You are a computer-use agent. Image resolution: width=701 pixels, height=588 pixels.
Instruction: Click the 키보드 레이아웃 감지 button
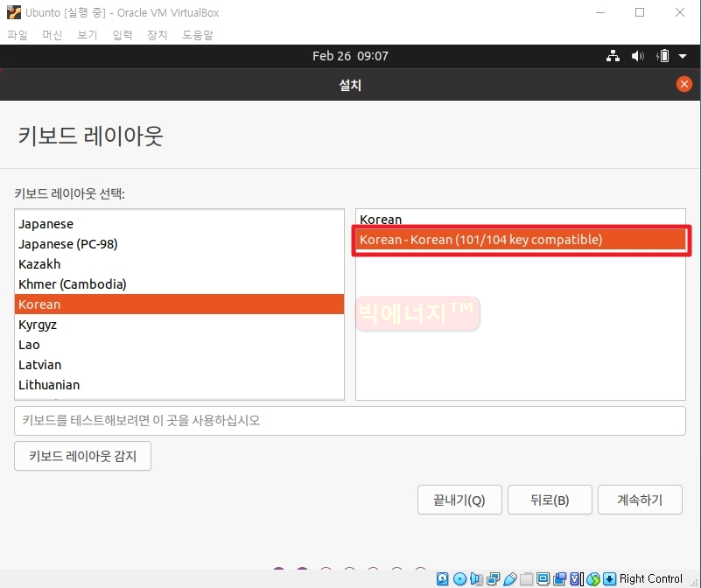83,456
